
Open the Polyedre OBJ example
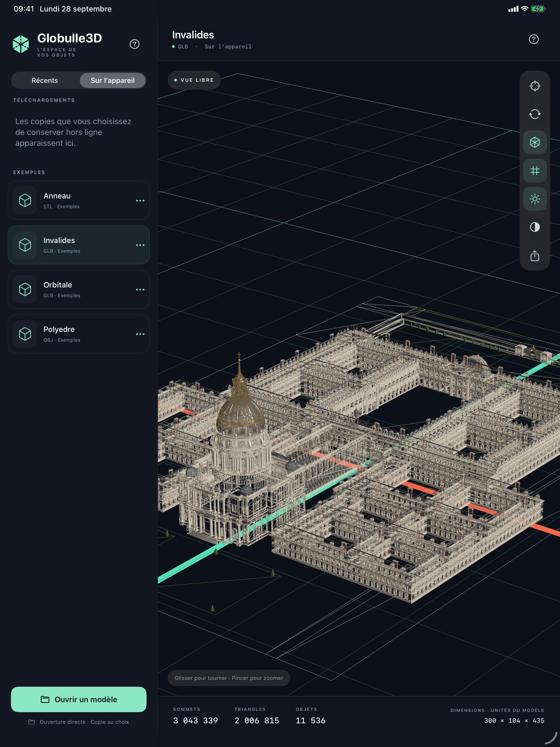click(79, 334)
